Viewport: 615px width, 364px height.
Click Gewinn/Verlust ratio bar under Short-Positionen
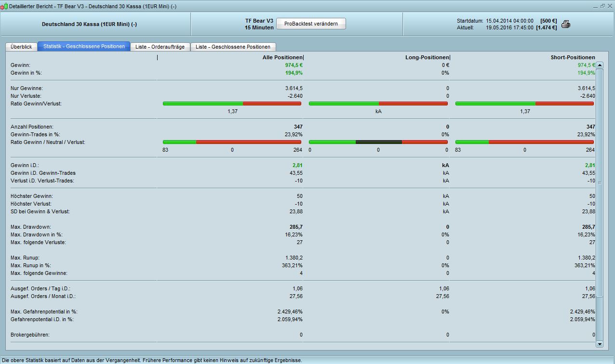click(524, 104)
